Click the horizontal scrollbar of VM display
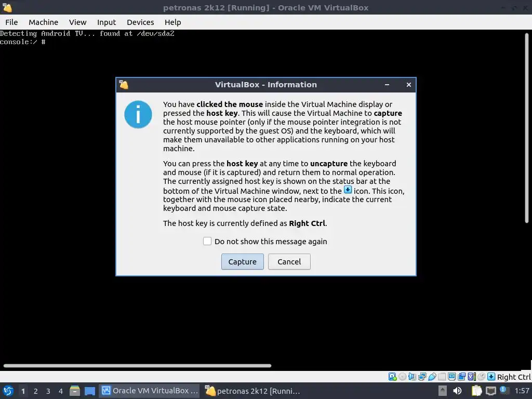Screen dimensions: 532x399 137,366
